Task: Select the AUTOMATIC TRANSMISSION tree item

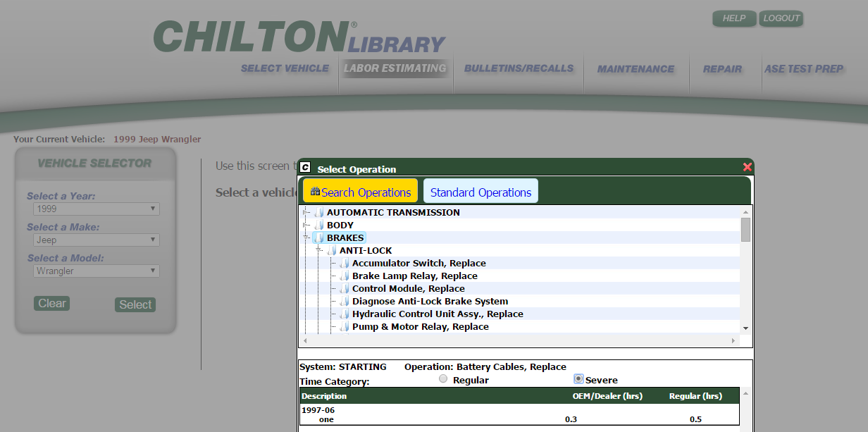Action: 393,212
